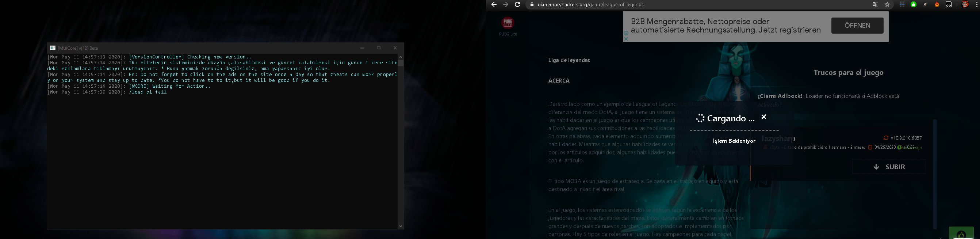980x239 pixels.
Task: Select the lazysharp cheat title
Action: coord(778,139)
